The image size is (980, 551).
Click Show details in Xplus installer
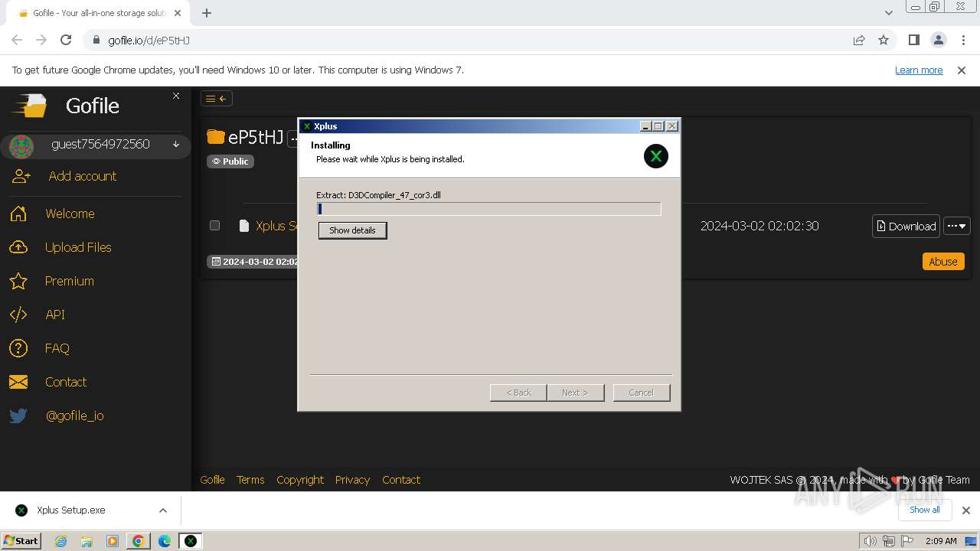click(x=352, y=230)
